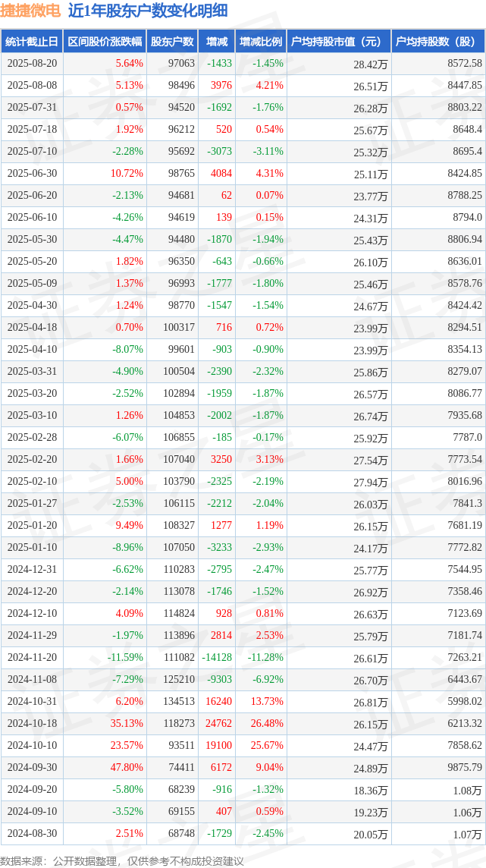Select the 2024-10-18 date row
The image size is (486, 868).
pyautogui.click(x=243, y=724)
